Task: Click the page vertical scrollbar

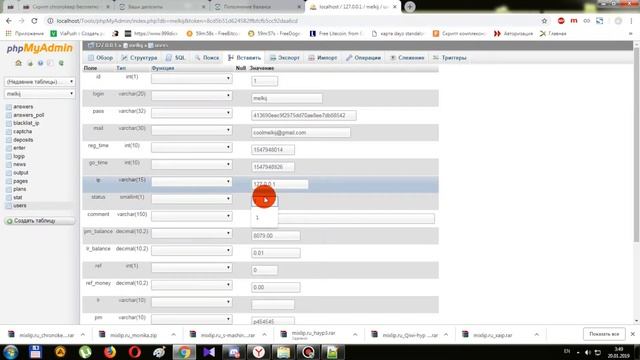Action: click(637, 145)
